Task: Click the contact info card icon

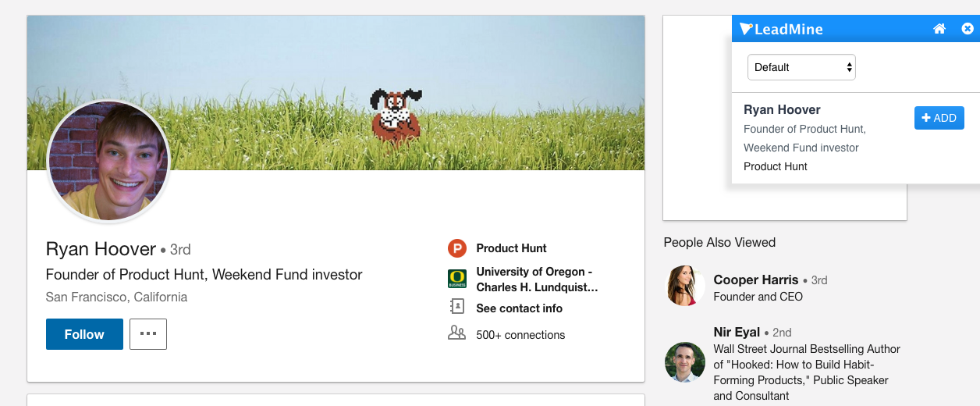Action: (457, 307)
